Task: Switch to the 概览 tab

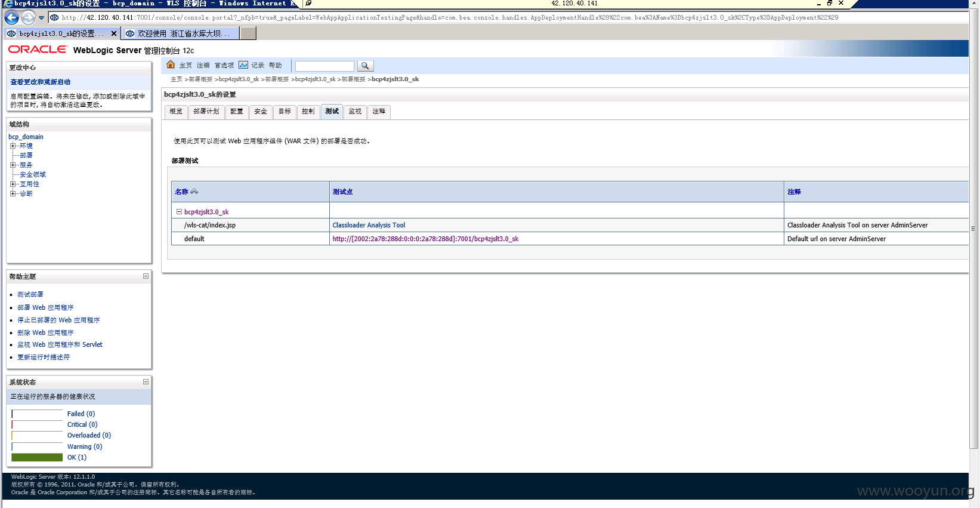Action: tap(176, 112)
